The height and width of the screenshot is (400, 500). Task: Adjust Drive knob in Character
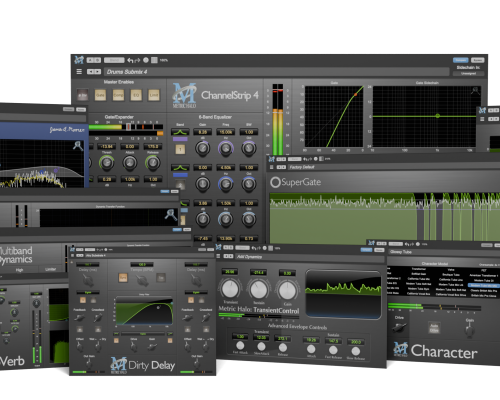398,328
